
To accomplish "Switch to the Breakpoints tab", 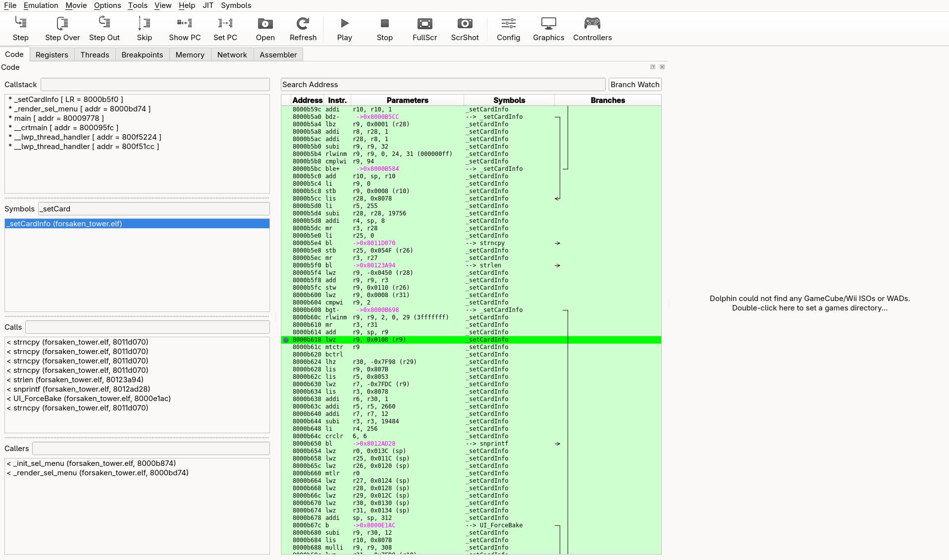I will coord(142,55).
